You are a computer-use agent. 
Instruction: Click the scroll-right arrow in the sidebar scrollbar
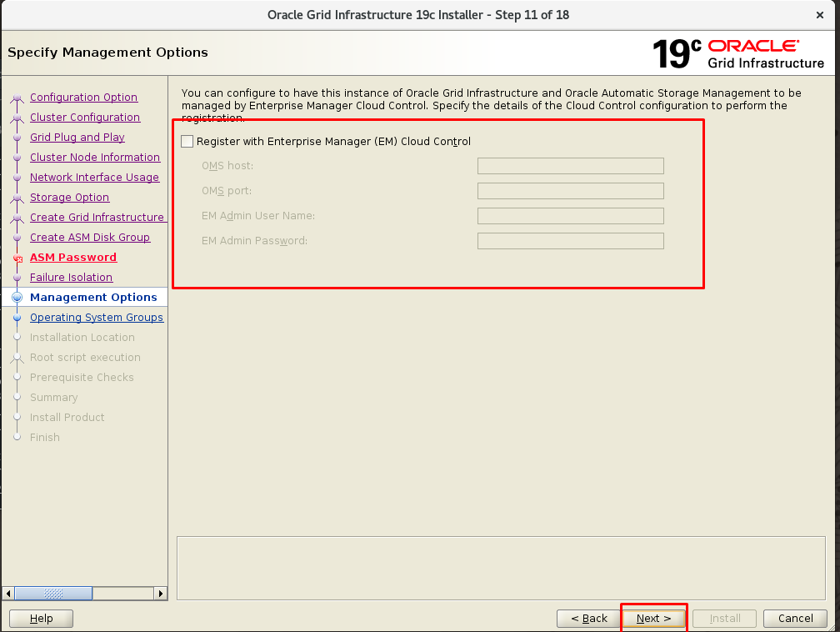pos(162,594)
